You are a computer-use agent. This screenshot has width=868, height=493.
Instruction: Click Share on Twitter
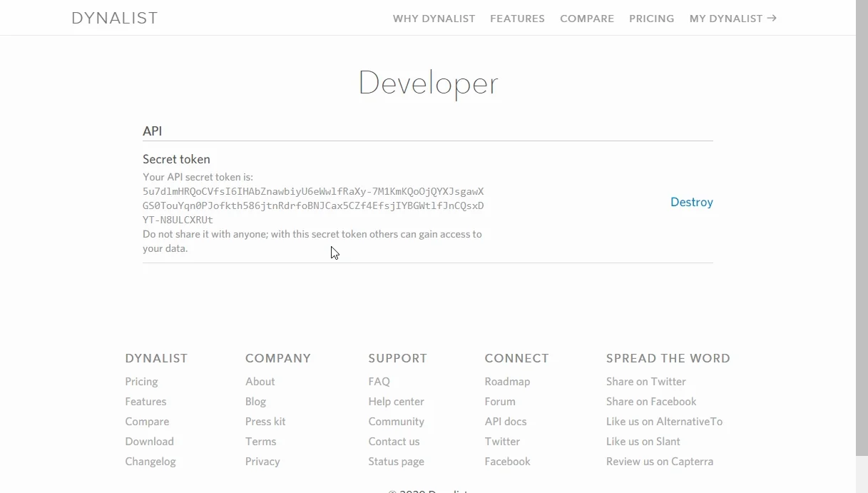(x=645, y=382)
